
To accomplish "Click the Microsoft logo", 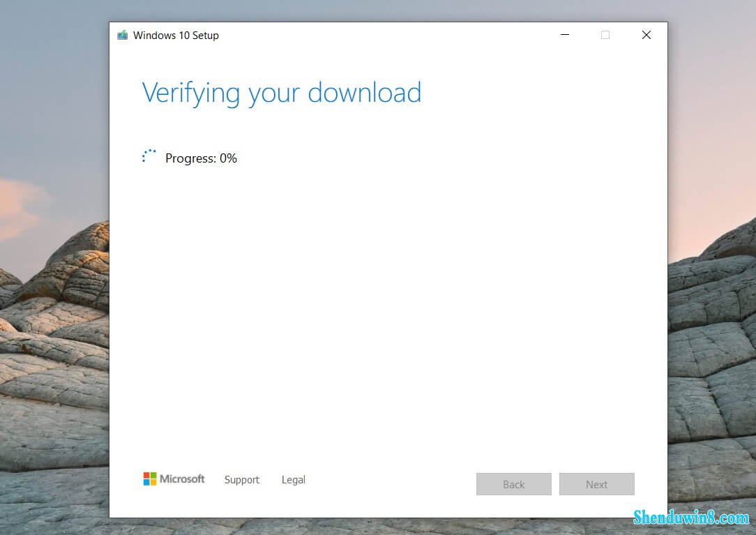I will pos(174,479).
